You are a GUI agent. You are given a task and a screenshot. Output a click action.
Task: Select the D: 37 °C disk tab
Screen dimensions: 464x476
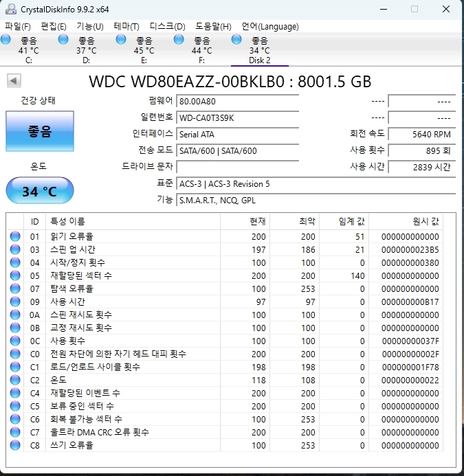[x=87, y=49]
